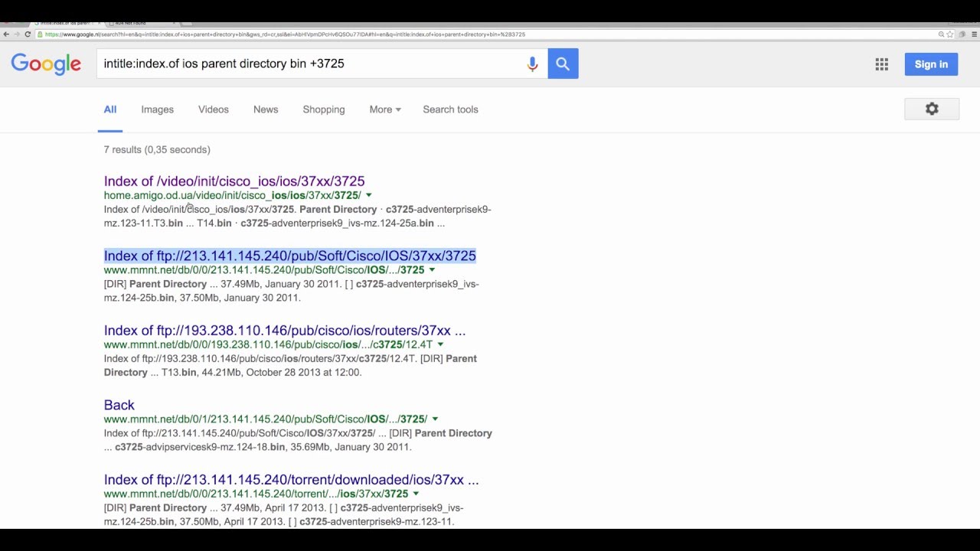Expand the More dropdown
The height and width of the screenshot is (551, 980).
click(385, 109)
